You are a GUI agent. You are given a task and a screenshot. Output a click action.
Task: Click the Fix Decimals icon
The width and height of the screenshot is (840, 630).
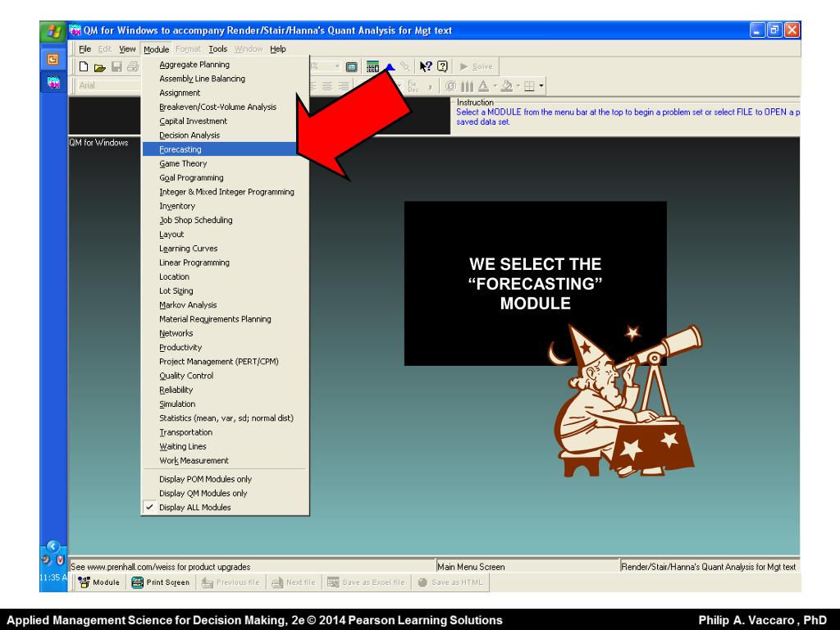(x=413, y=85)
